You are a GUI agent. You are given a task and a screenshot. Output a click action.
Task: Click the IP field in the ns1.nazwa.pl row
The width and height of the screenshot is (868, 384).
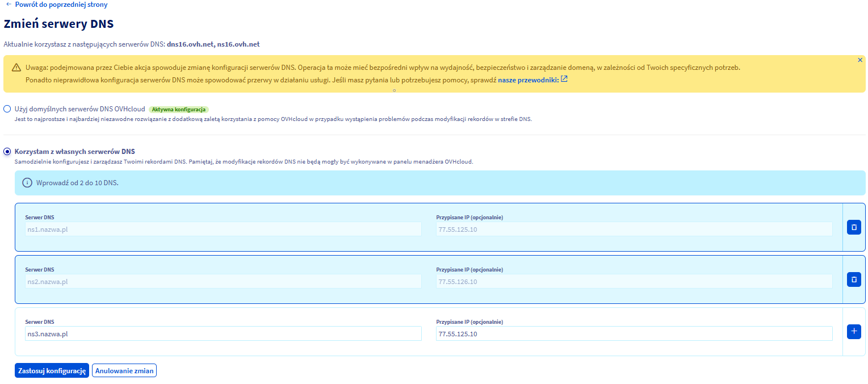tap(634, 229)
